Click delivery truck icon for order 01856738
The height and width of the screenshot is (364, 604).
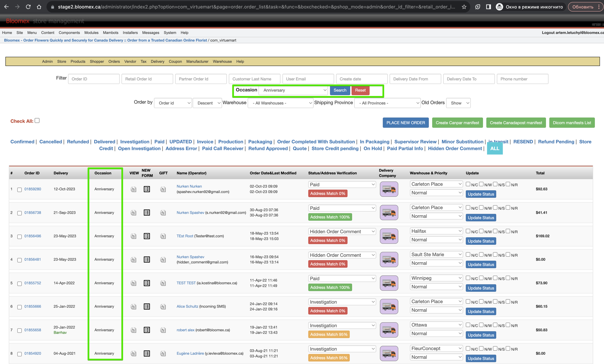pos(389,213)
